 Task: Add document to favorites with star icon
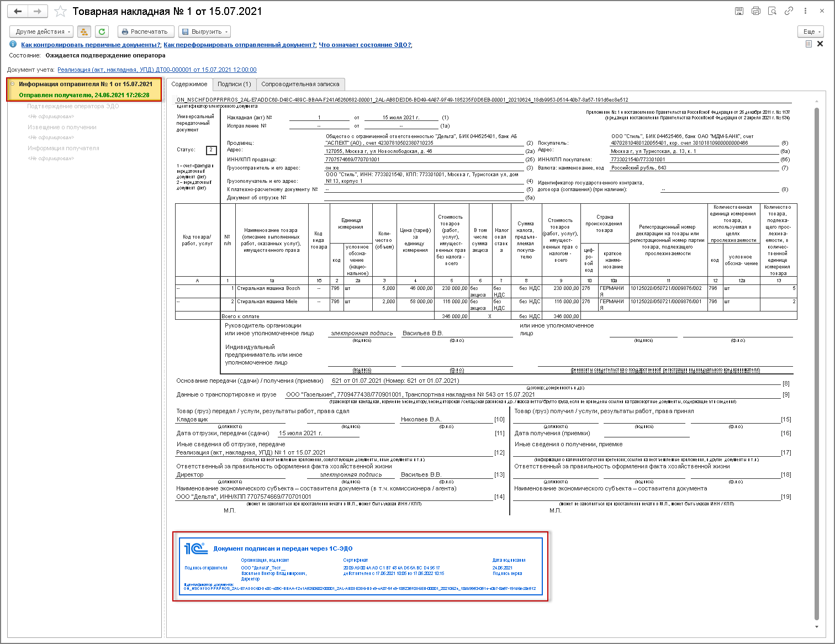pyautogui.click(x=61, y=12)
